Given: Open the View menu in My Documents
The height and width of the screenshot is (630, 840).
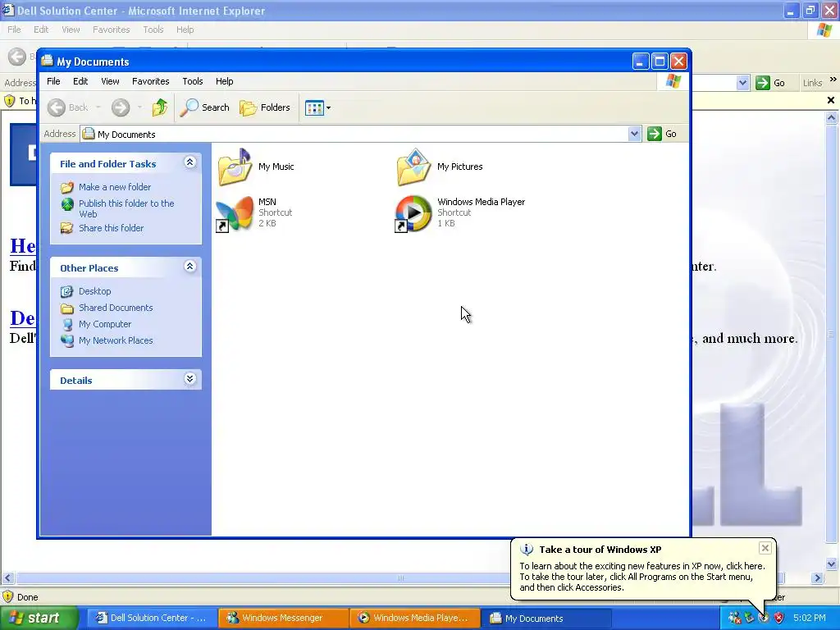Looking at the screenshot, I should click(110, 81).
